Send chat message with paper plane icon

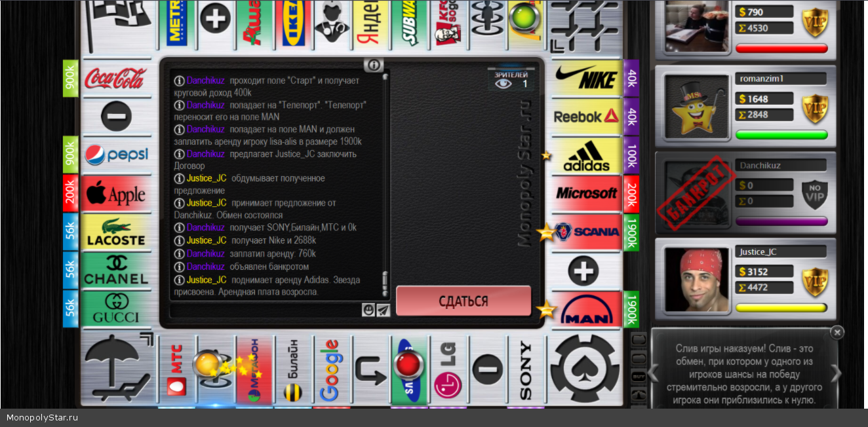tap(383, 310)
